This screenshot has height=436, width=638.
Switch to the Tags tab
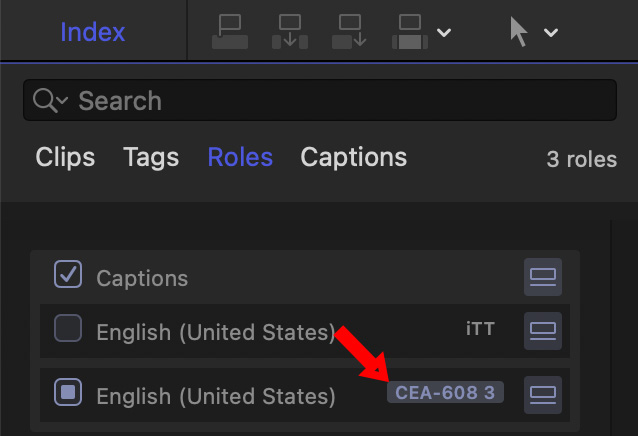coord(151,157)
